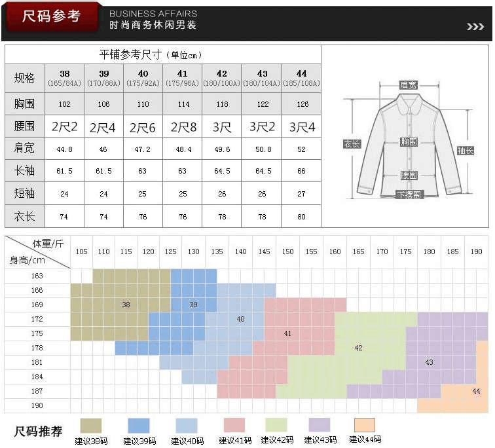The height and width of the screenshot is (448, 495).
Task: Select size 41 (175/96A) column header
Action: [x=183, y=78]
